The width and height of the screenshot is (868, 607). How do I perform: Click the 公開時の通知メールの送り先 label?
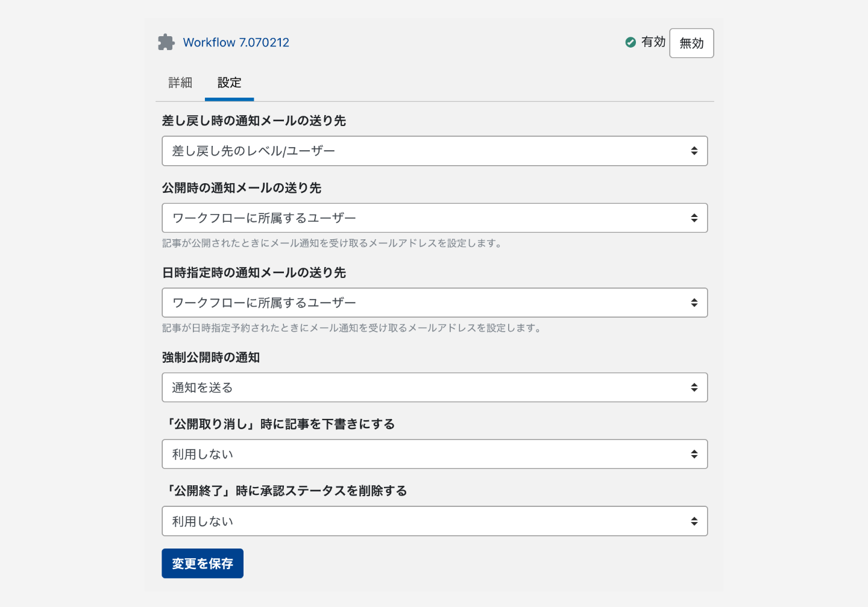tap(241, 188)
